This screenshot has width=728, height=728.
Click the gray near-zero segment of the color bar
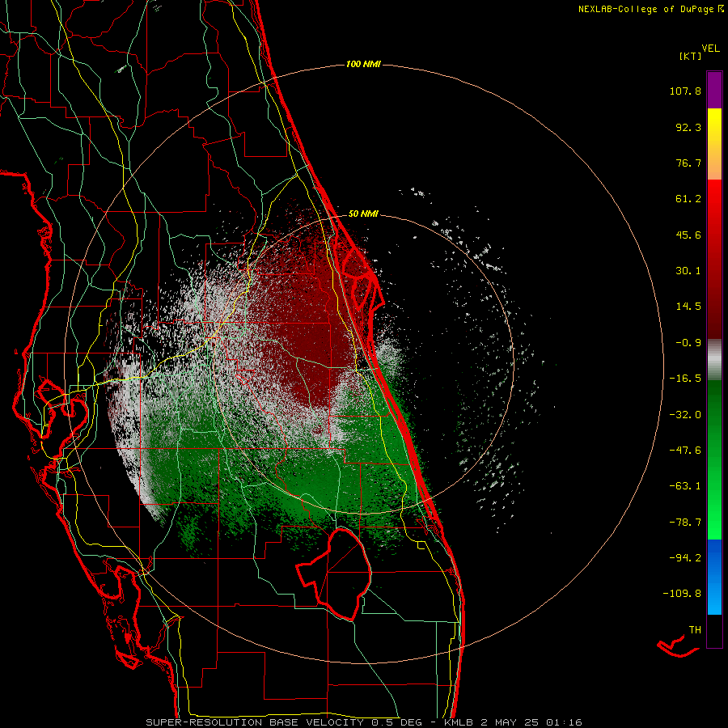(714, 360)
